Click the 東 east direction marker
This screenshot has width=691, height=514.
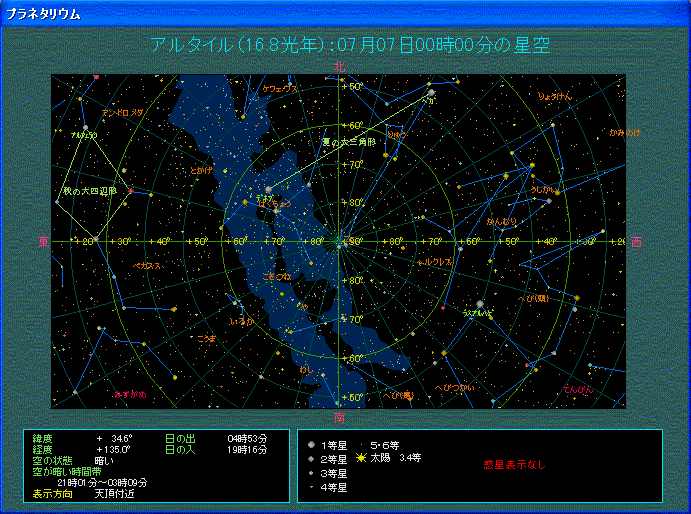coord(43,242)
